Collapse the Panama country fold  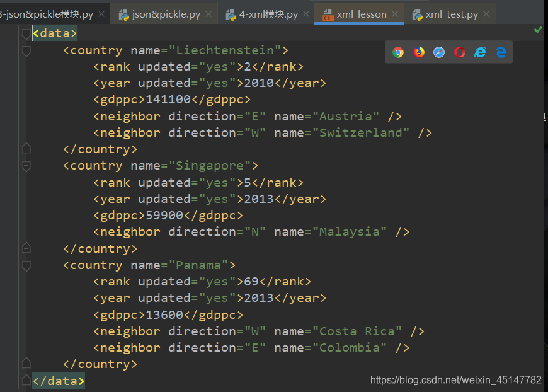click(26, 265)
